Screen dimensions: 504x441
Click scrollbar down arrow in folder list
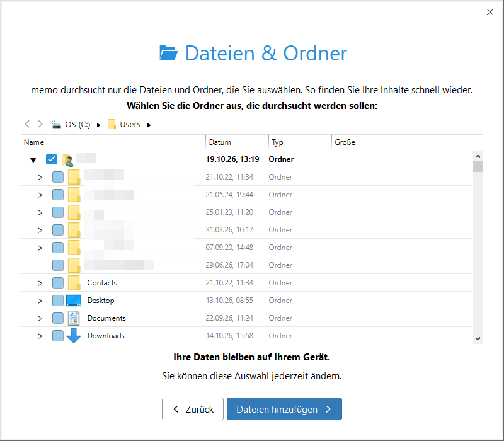coord(478,339)
